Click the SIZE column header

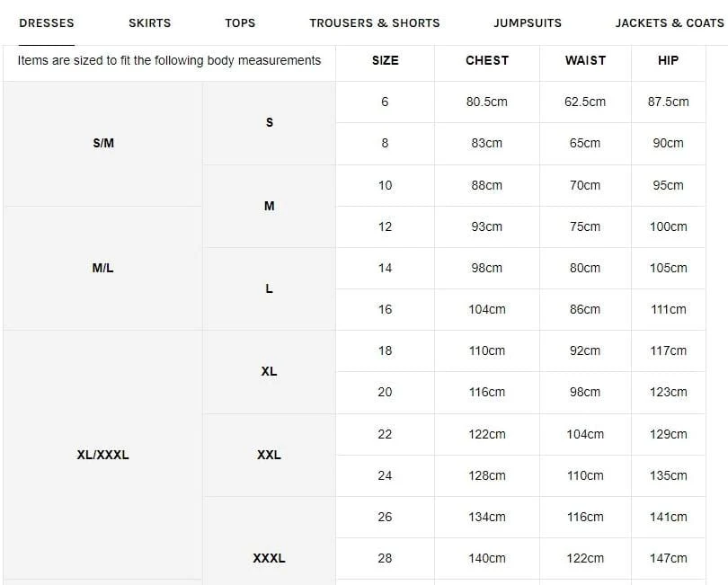pyautogui.click(x=385, y=60)
